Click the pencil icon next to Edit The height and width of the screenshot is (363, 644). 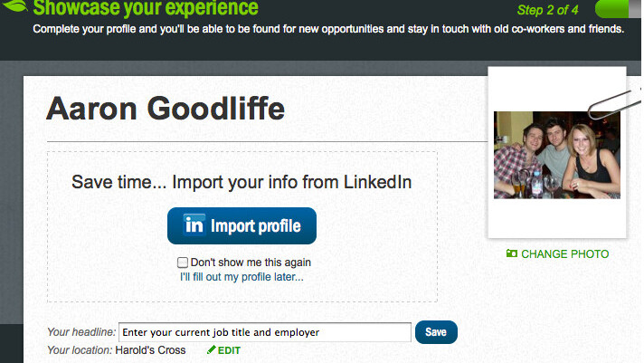[211, 350]
